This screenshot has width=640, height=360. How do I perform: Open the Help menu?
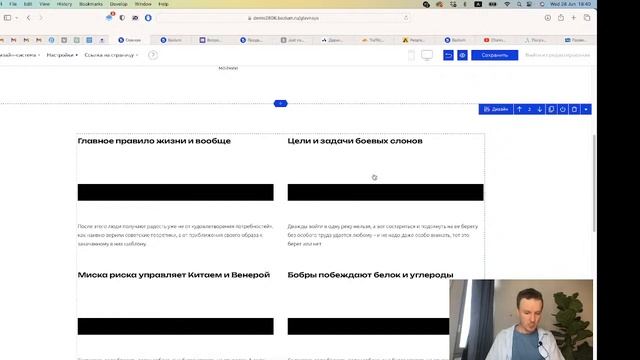pyautogui.click(x=163, y=4)
